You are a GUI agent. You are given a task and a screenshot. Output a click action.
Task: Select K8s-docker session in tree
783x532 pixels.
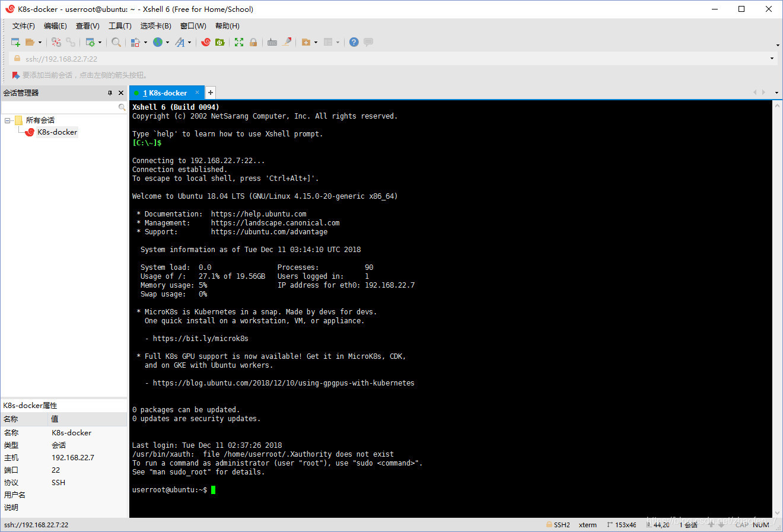[57, 132]
